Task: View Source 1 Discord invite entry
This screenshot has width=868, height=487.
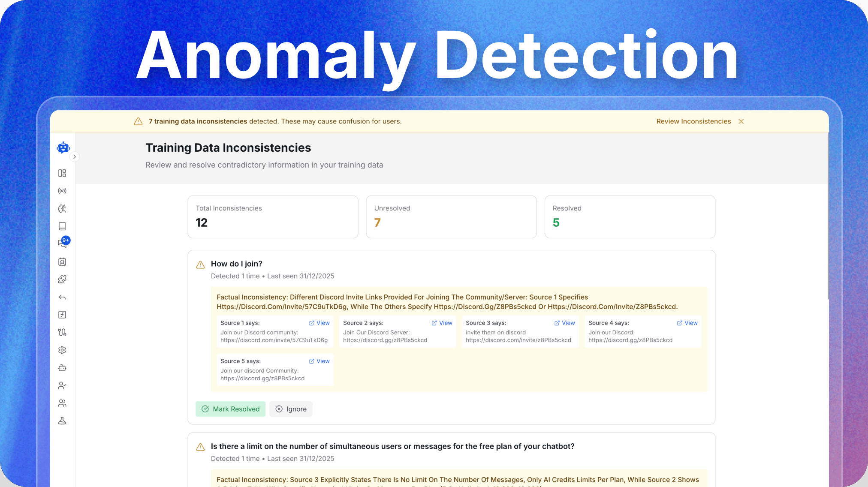Action: click(319, 323)
